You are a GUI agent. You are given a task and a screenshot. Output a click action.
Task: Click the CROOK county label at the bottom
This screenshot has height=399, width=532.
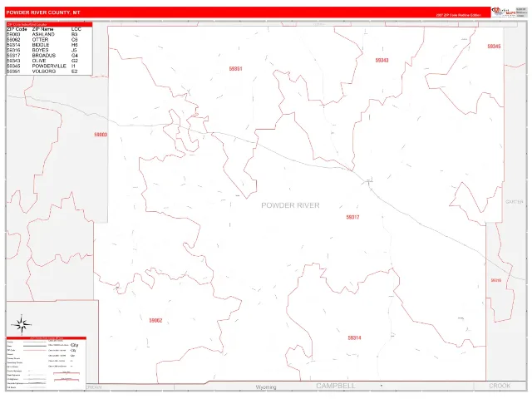[500, 386]
